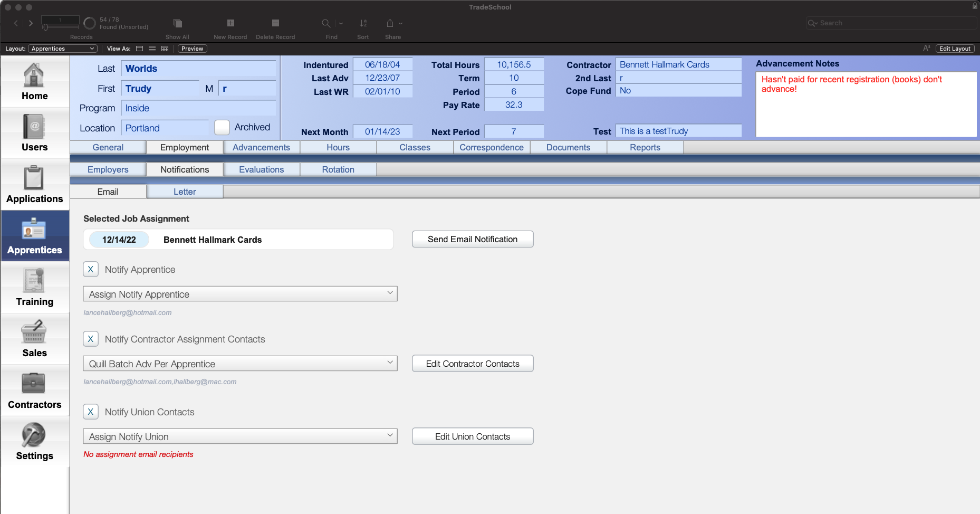
Task: Open the Settings tools icon
Action: point(34,435)
